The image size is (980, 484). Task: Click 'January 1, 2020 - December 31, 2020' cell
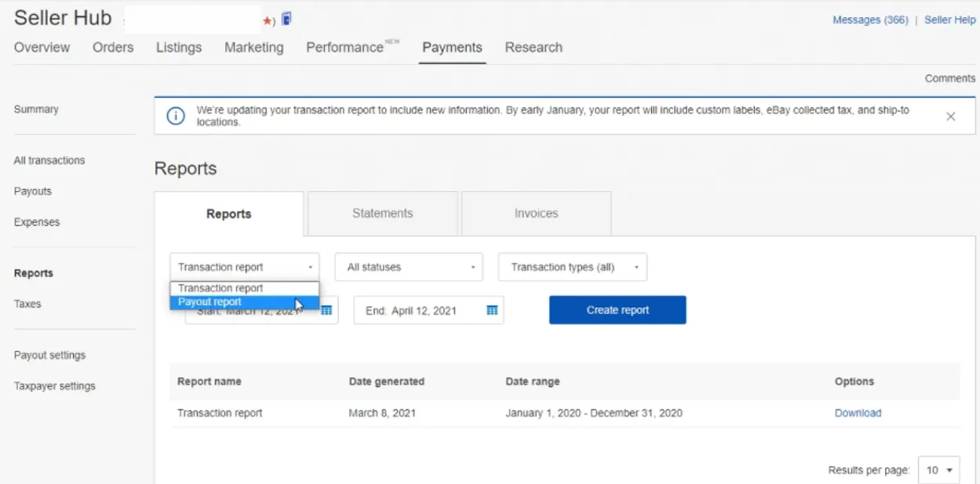point(594,413)
